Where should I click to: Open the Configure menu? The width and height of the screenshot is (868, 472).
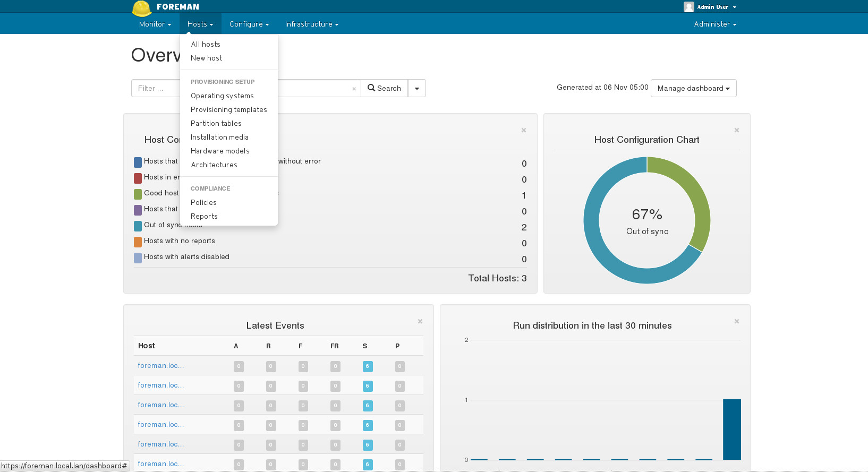coord(249,24)
